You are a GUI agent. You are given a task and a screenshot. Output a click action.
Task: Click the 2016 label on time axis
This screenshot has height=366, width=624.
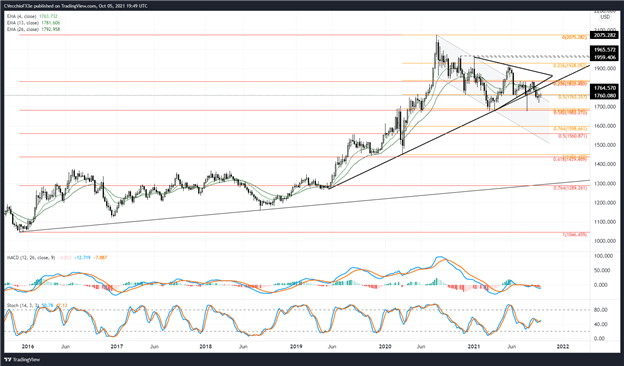27,347
